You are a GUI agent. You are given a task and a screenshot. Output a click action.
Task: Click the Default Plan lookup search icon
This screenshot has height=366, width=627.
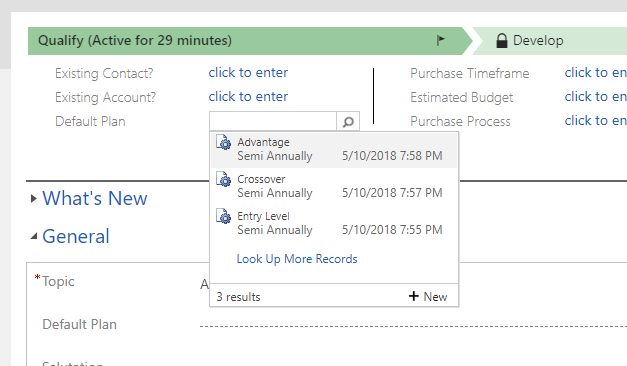348,122
